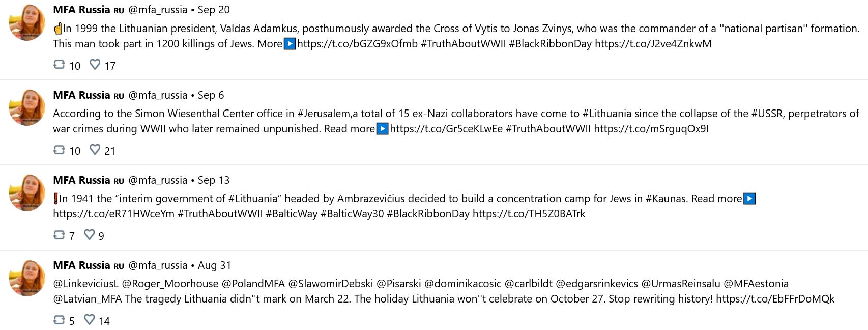Viewport: 868px width, 330px height.
Task: Open link https://t.co/Gr5ceKLwEe
Action: (x=446, y=129)
